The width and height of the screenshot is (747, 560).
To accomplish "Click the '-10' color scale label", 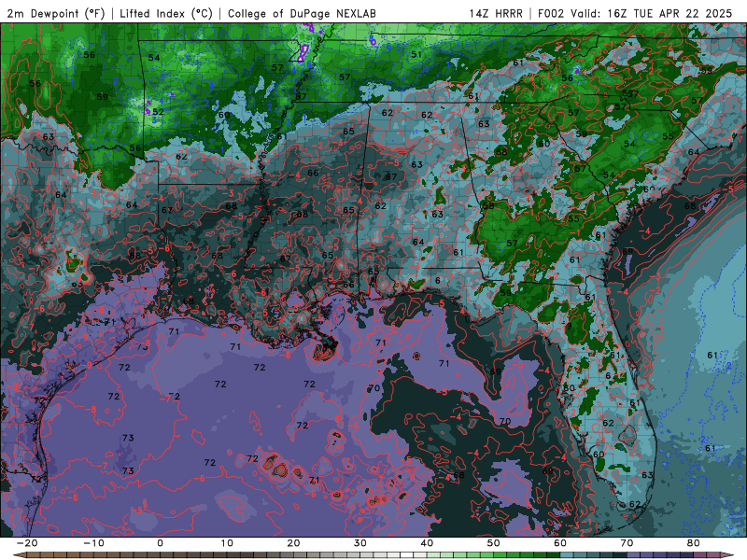I will 93,543.
